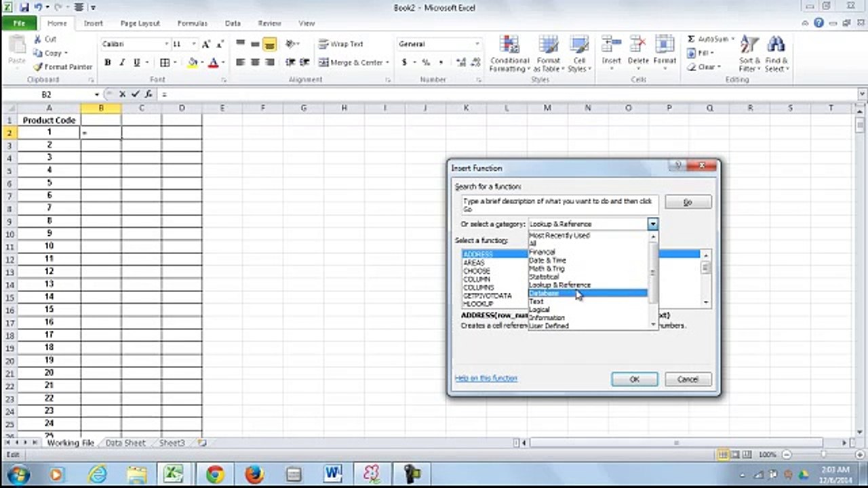Screen dimensions: 868x488
Task: Open the Cell Styles gallery
Action: pyautogui.click(x=579, y=54)
